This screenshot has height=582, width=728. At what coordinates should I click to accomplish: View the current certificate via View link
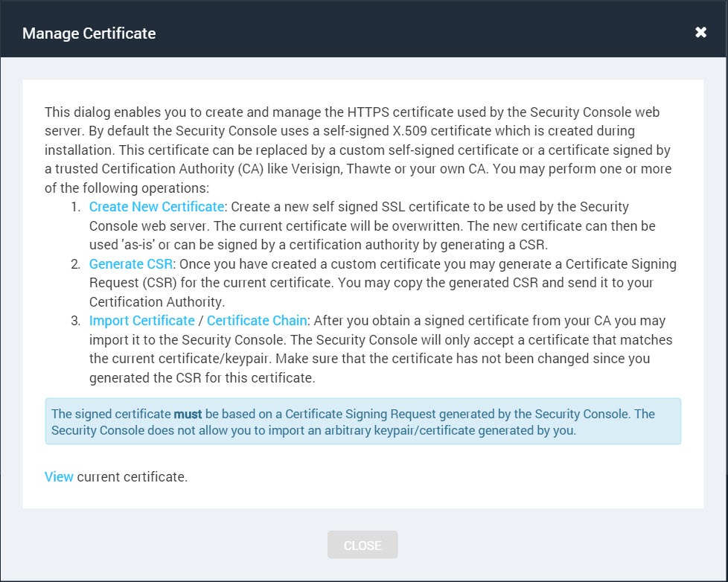pos(59,476)
